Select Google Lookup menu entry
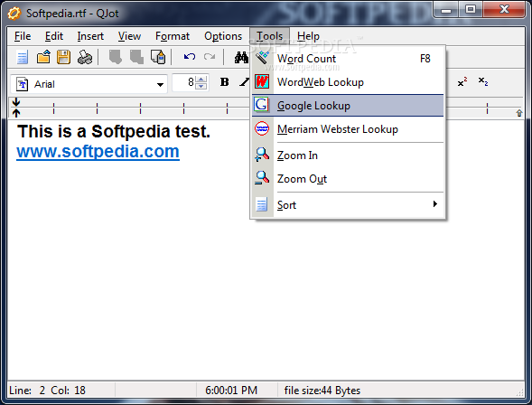 click(x=348, y=106)
